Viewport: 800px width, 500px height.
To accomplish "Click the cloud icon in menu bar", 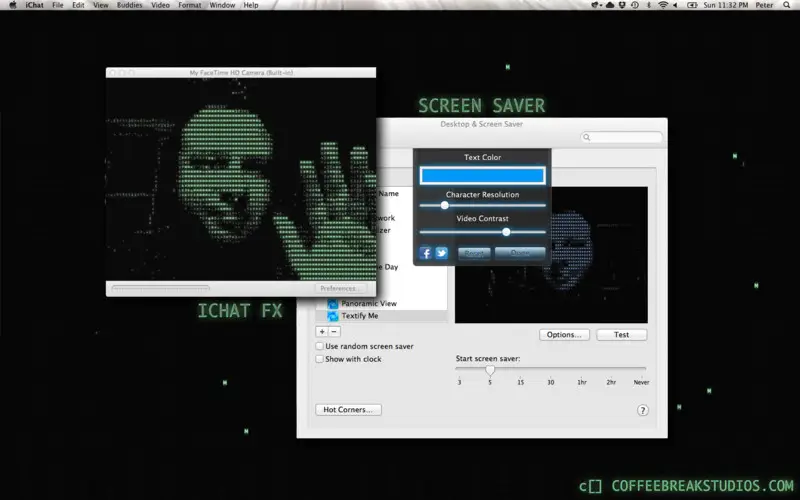I will click(610, 5).
